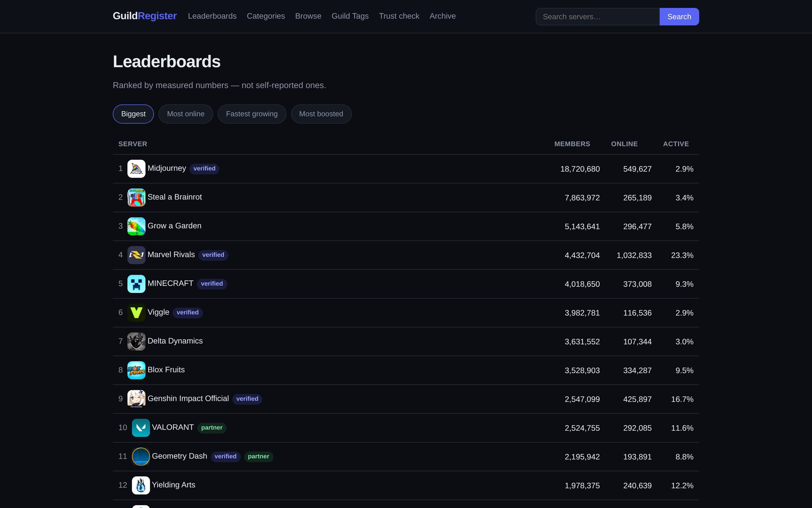Click the Midjourney server icon
Screen dimensions: 812x508
136,169
